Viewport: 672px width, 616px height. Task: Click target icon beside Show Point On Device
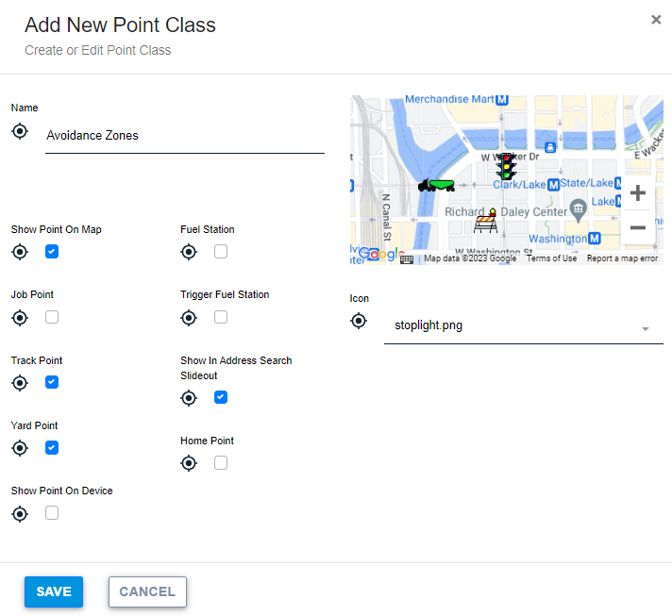(x=20, y=513)
